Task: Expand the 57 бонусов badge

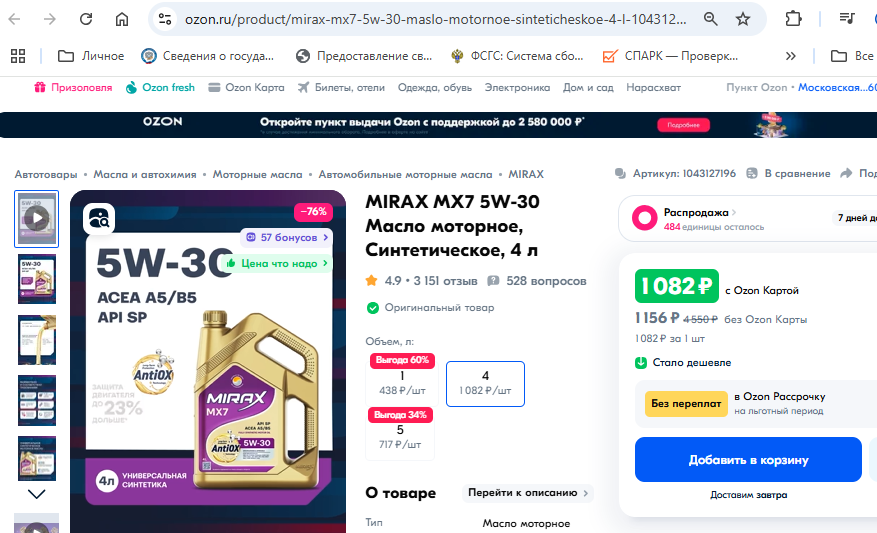Action: 287,238
